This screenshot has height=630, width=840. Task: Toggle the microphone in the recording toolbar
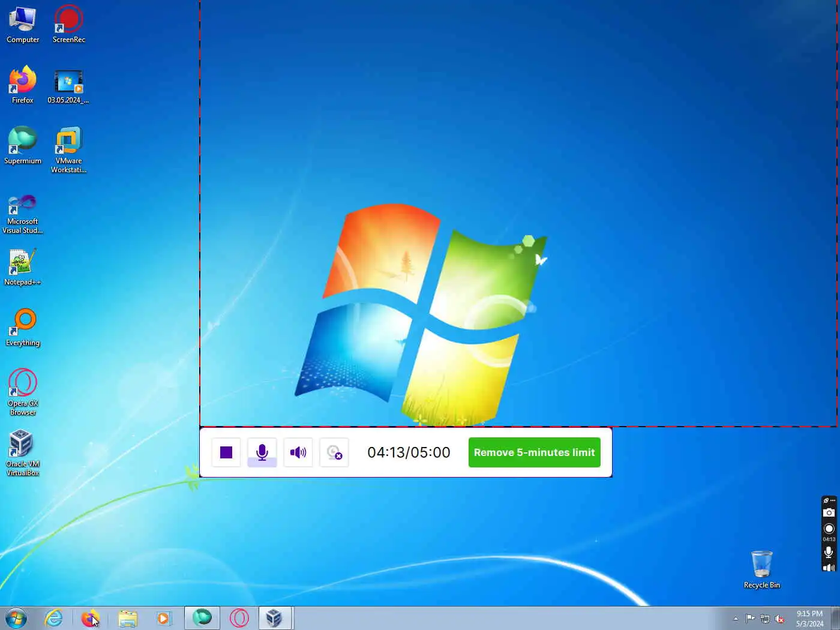(262, 452)
